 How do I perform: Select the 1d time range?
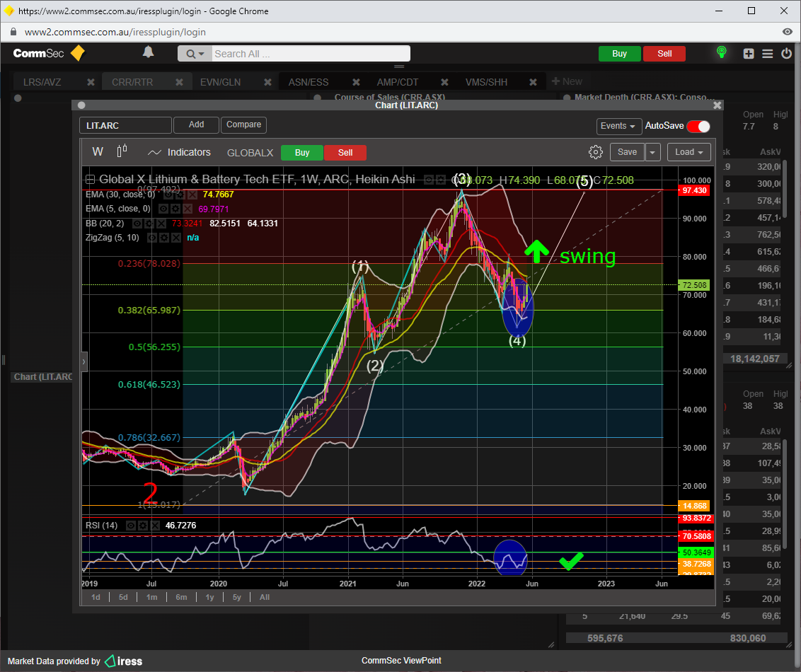coord(96,597)
